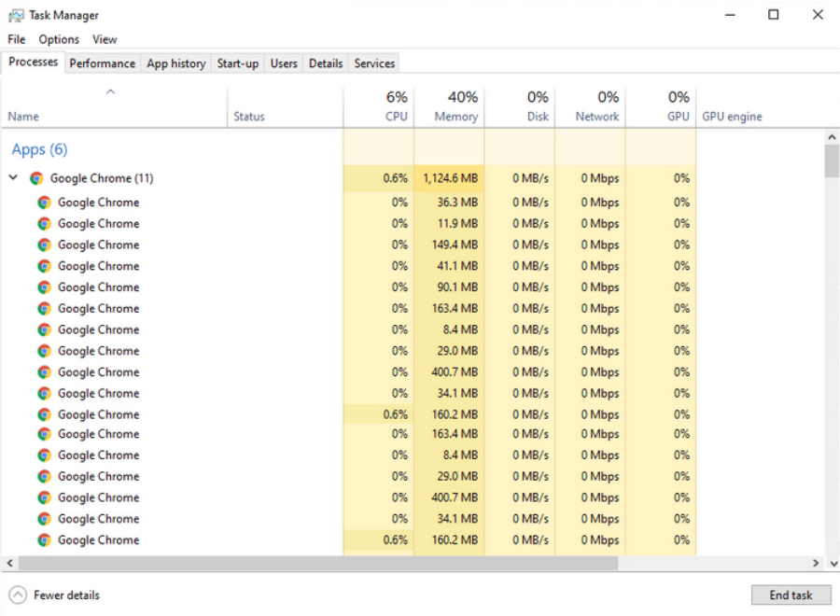Sort processes by Network column header
Viewport: 840px width, 616px height.
tap(591, 106)
